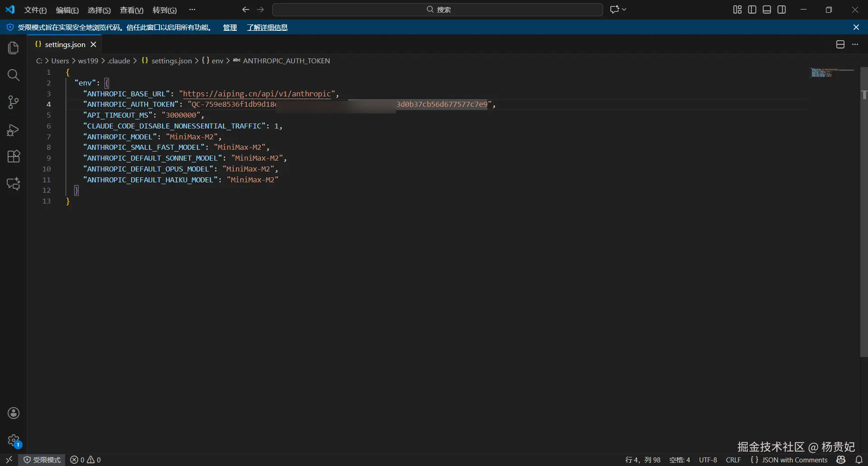Viewport: 868px width, 466px height.
Task: Open the 转到(G) menu
Action: tap(165, 10)
